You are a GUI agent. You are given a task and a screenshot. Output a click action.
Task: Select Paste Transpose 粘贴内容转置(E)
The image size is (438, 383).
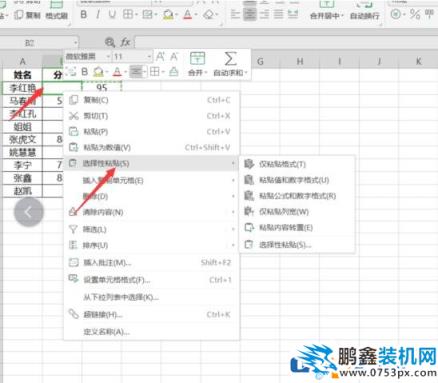[297, 228]
